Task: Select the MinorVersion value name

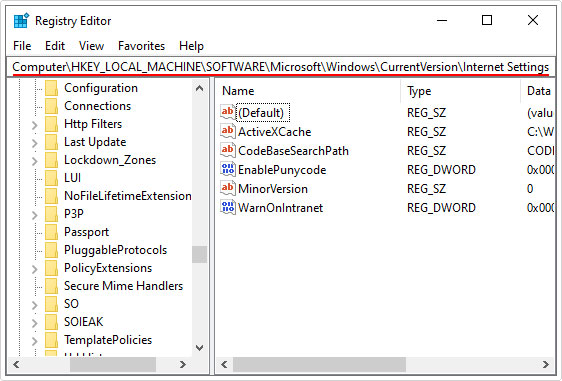Action: coord(273,189)
